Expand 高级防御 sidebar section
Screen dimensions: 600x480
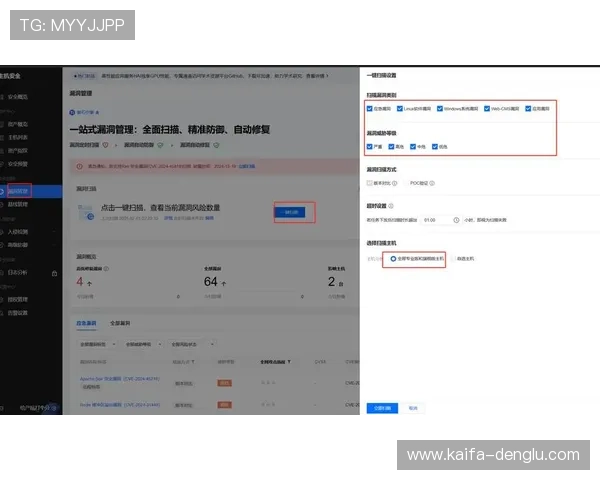pos(18,245)
